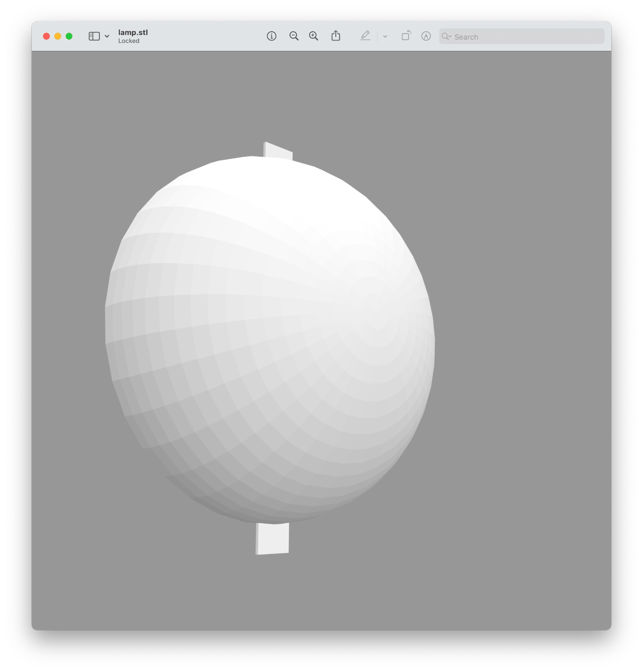
Task: Click the bottom stem of the lamp model
Action: click(272, 539)
